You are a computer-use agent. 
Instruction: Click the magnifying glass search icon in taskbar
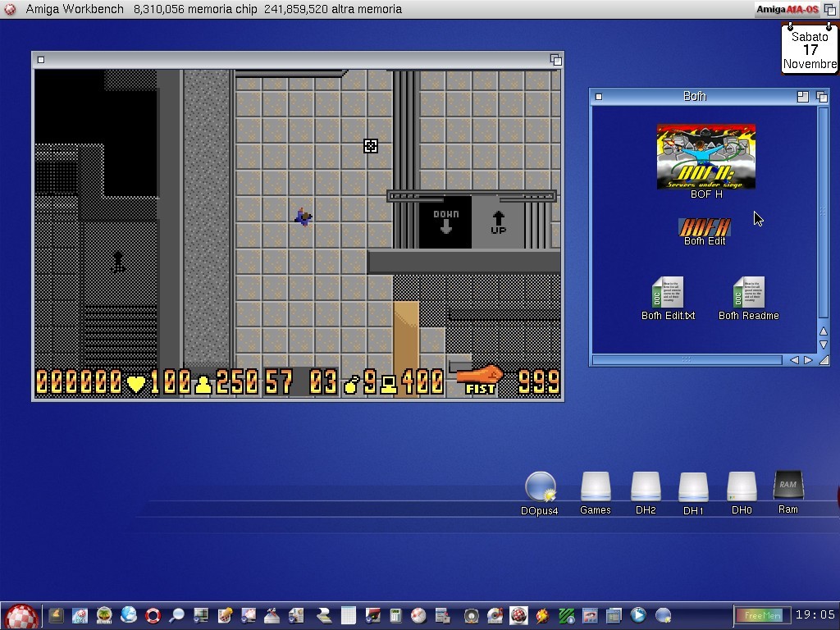(176, 615)
